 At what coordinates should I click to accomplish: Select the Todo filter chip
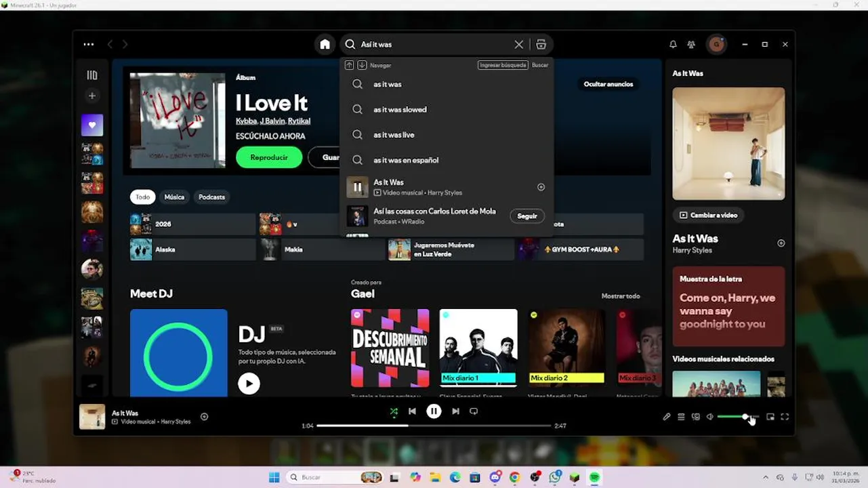click(142, 197)
